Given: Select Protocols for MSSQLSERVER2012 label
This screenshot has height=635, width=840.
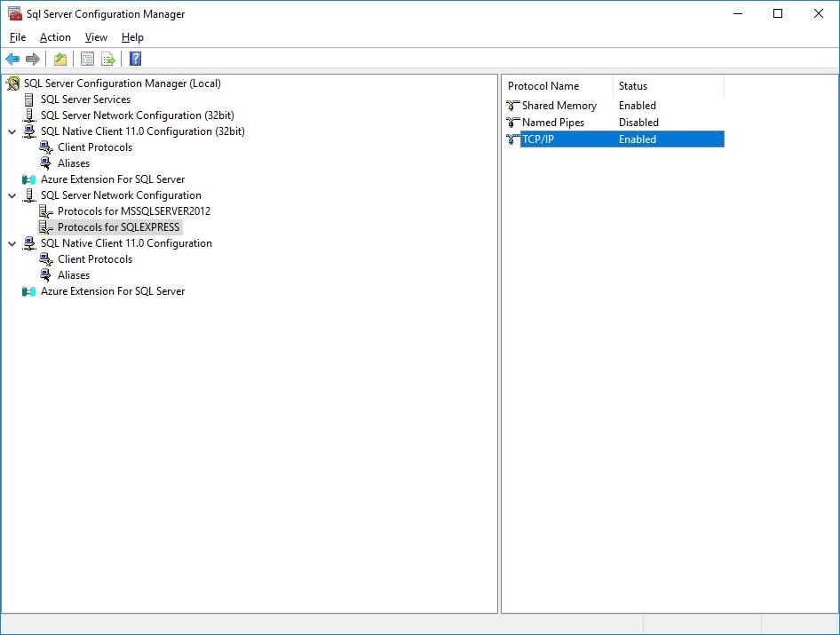Looking at the screenshot, I should point(134,211).
